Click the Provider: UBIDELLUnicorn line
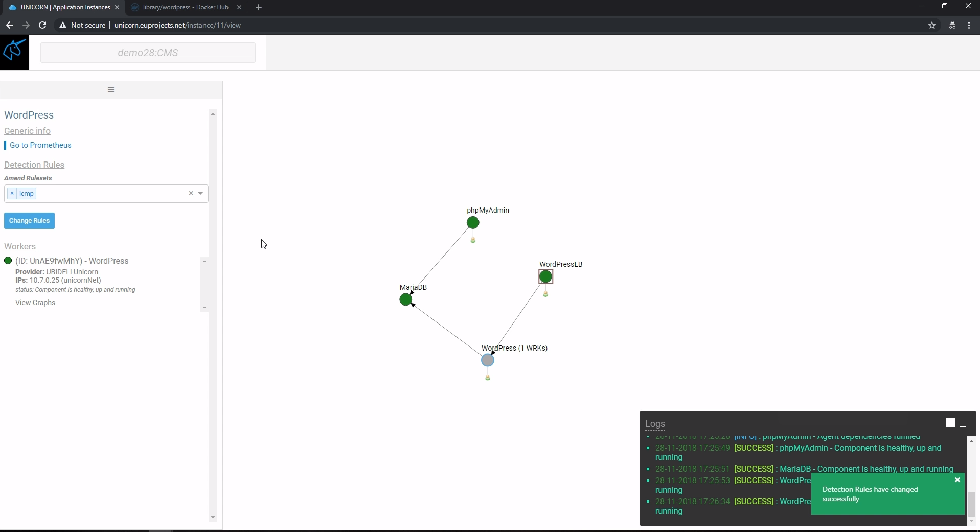The image size is (980, 532). [57, 272]
